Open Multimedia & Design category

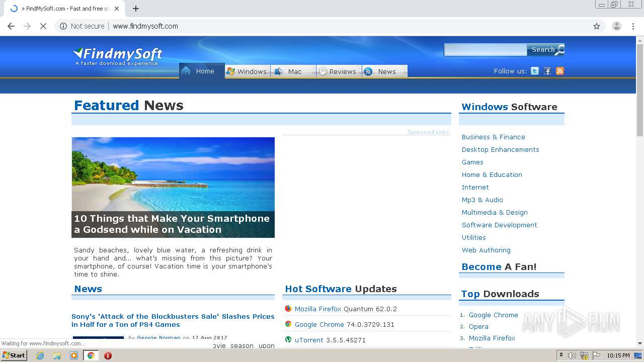coord(495,212)
